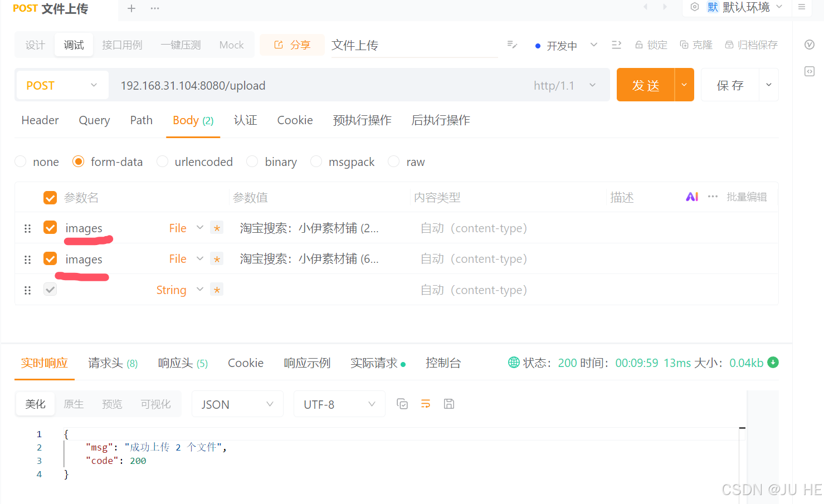Click the 保存 save button
The width and height of the screenshot is (824, 504).
tap(730, 85)
